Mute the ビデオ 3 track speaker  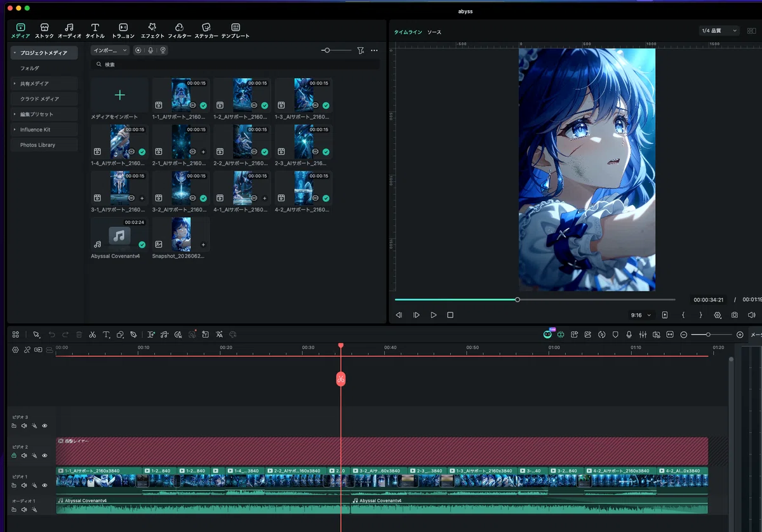pos(24,426)
